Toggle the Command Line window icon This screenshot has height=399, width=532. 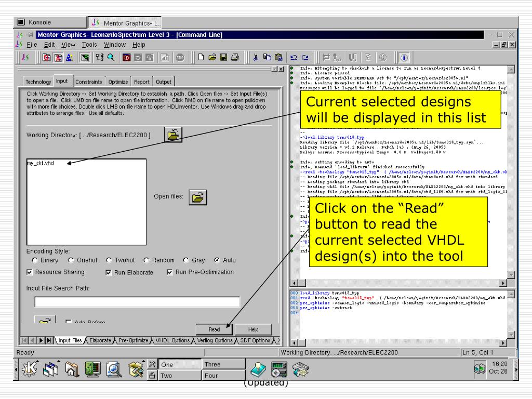coord(85,58)
